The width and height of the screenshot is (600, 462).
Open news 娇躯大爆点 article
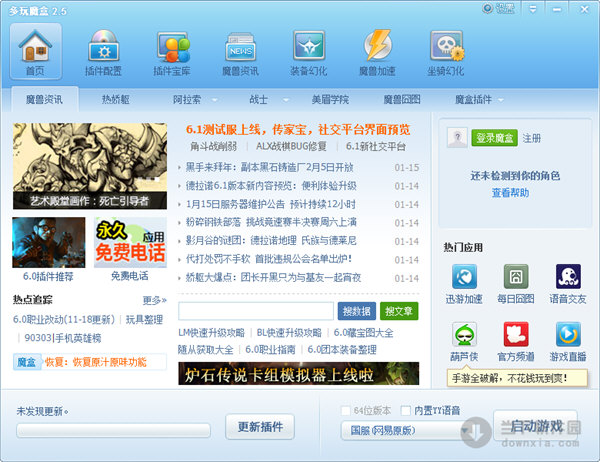click(273, 278)
